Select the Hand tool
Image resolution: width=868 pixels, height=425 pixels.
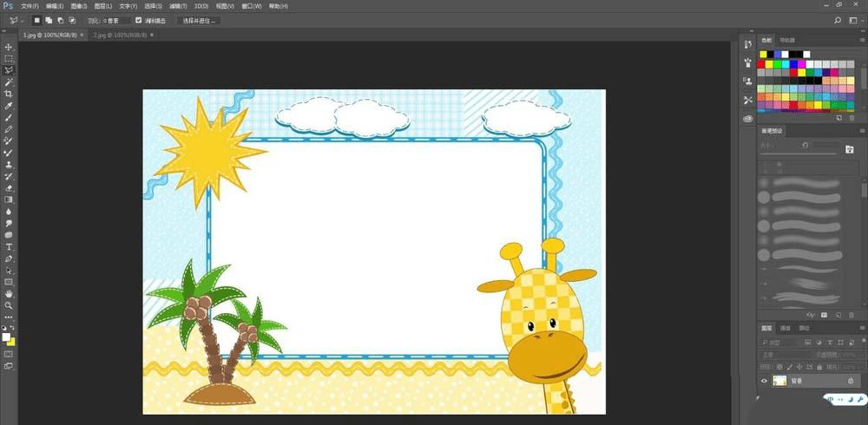click(9, 294)
